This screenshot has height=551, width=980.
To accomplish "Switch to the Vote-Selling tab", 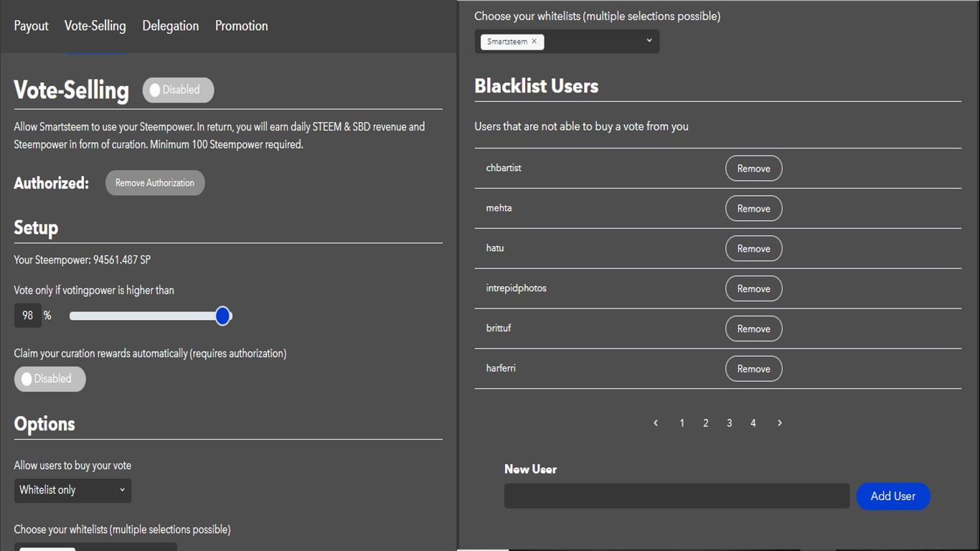I will [95, 26].
